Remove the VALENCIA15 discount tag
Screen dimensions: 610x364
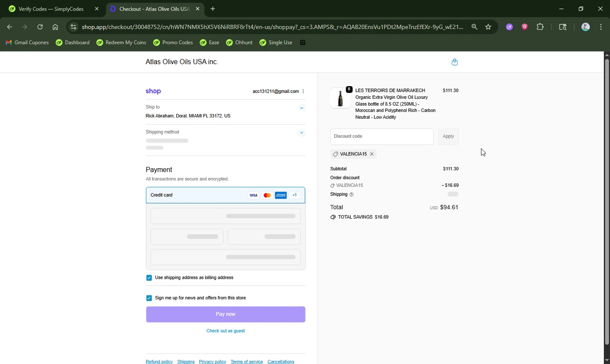(x=372, y=154)
